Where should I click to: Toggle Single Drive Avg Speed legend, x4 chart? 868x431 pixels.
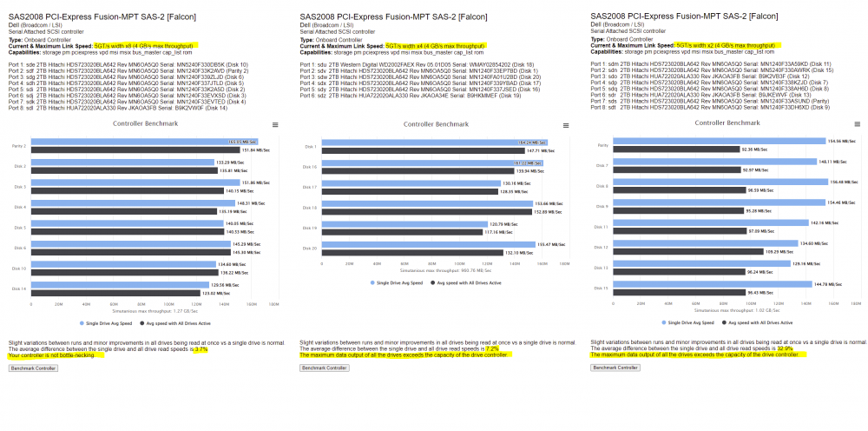[x=396, y=282]
